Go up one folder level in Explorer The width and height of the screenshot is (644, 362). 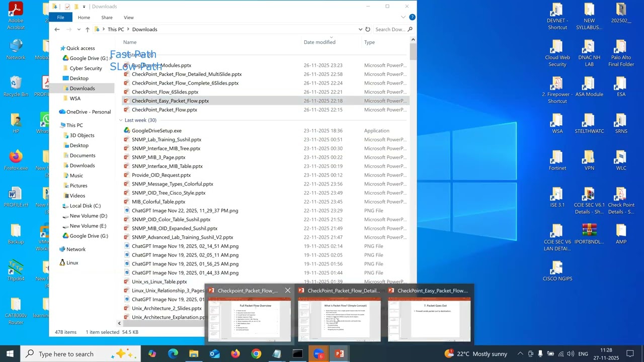coord(88,30)
